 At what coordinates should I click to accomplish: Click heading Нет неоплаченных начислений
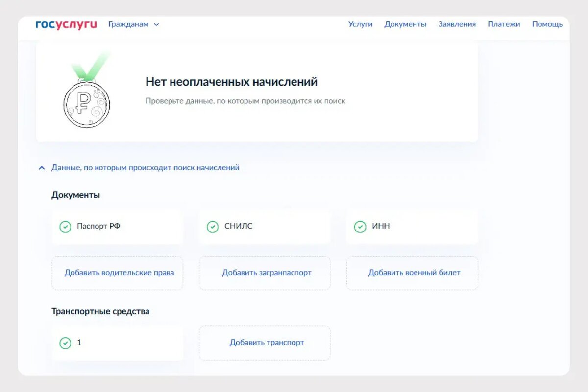coord(231,82)
